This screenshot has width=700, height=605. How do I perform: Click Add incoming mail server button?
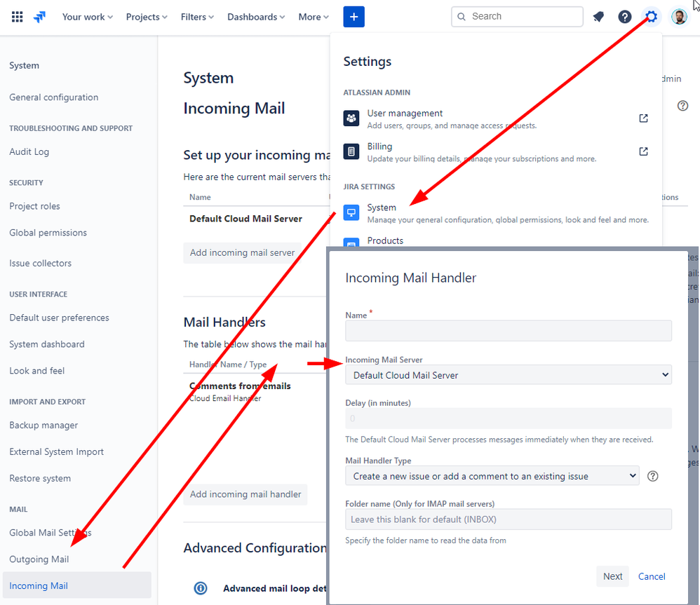click(x=243, y=252)
